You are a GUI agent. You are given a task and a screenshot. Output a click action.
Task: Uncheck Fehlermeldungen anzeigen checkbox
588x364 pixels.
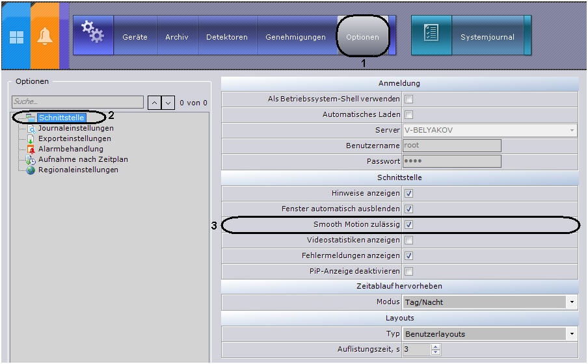[x=408, y=255]
